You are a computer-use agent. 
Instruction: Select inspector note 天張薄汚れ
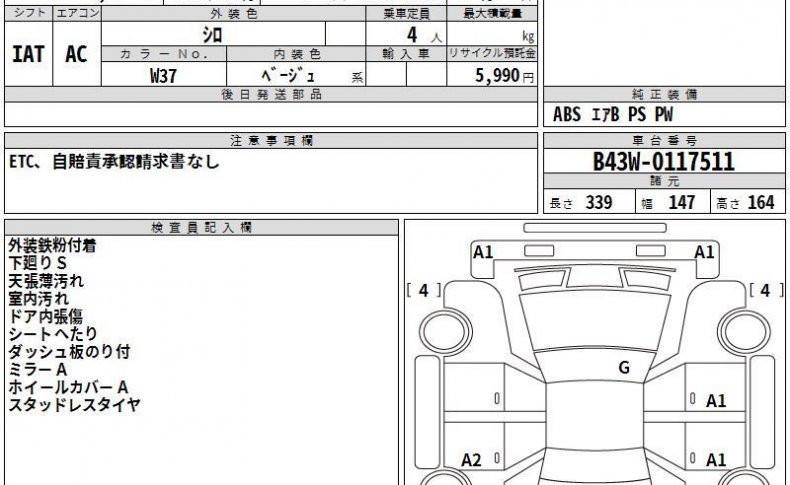coord(45,281)
